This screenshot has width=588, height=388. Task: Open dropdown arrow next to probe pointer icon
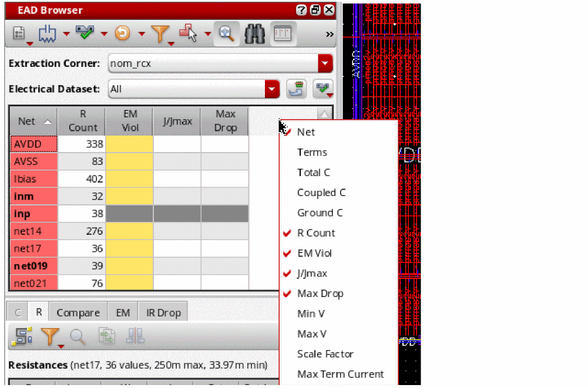tap(207, 33)
